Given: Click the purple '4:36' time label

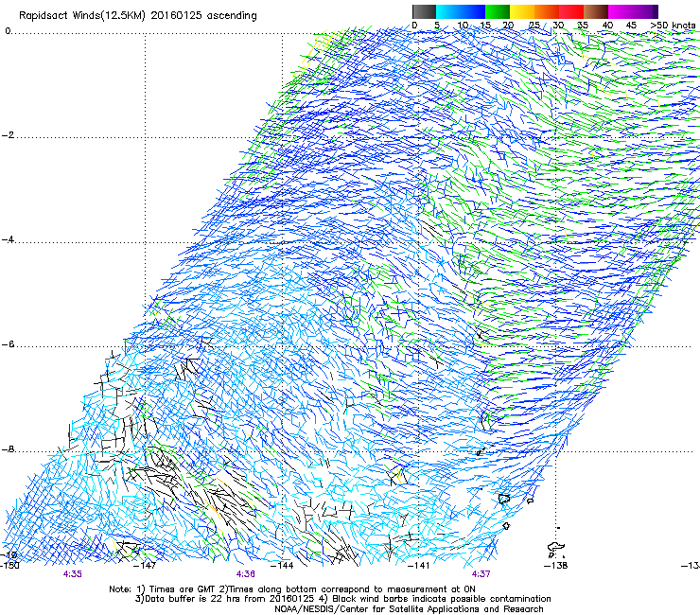Looking at the screenshot, I should (246, 574).
